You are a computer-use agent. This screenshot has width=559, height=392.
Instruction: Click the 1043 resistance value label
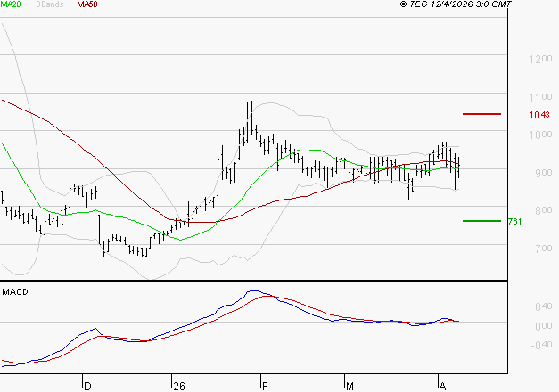point(538,115)
